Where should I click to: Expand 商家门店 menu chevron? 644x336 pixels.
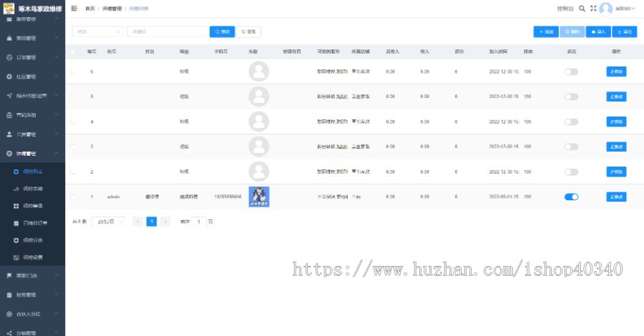click(57, 276)
